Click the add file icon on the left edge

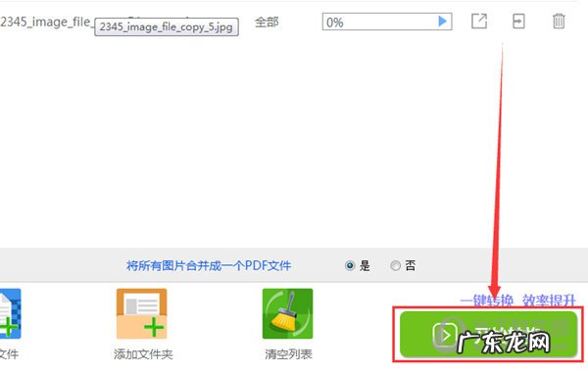pos(10,313)
